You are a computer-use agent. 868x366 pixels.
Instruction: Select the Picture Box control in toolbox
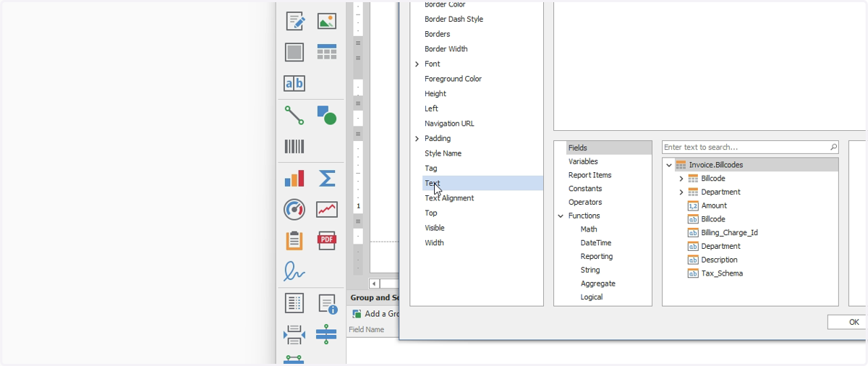[327, 21]
